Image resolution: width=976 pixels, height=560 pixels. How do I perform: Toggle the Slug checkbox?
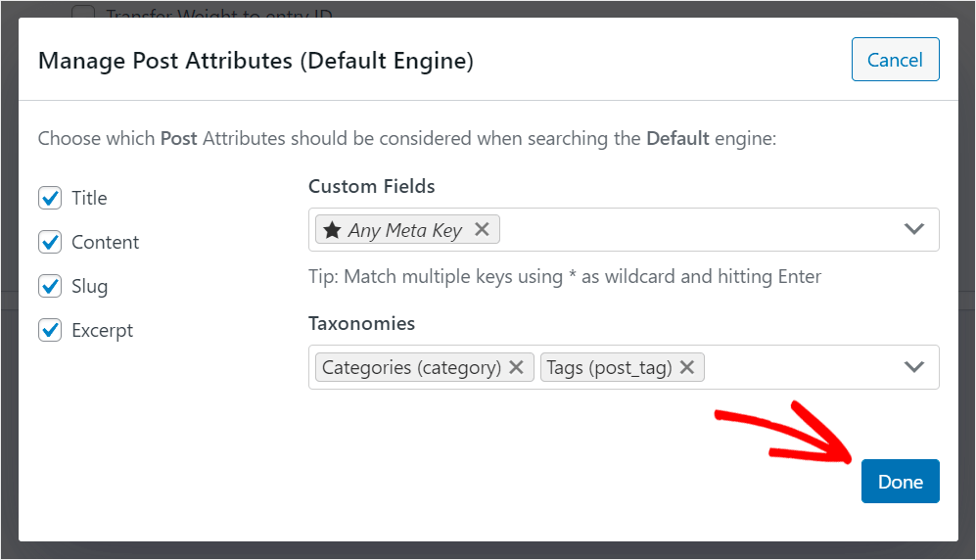(50, 286)
